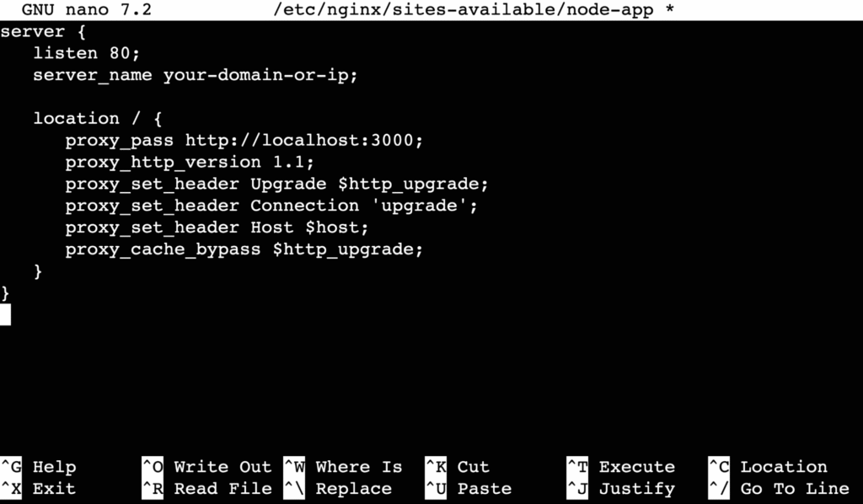Click the server_name your-domain-or-ip line

point(196,75)
